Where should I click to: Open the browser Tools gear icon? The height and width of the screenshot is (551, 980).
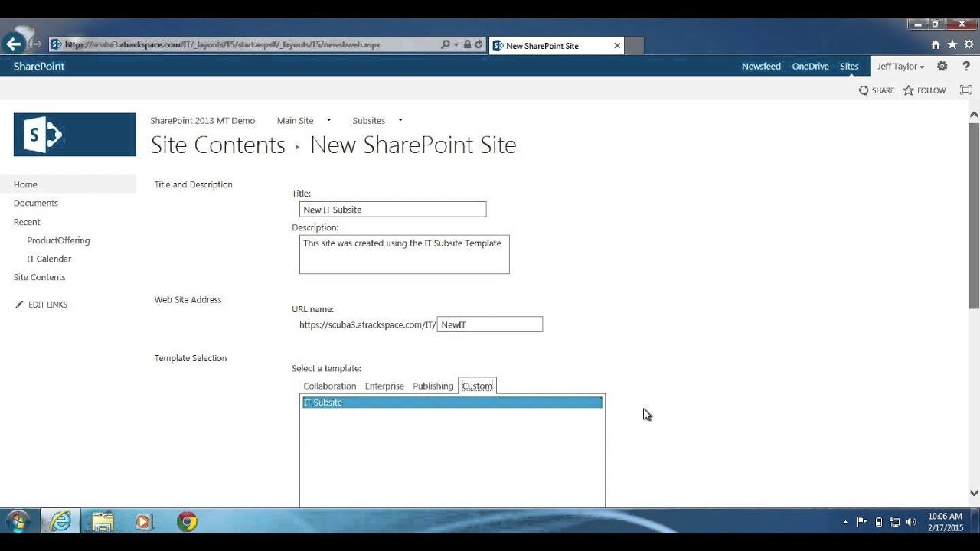[x=969, y=45]
